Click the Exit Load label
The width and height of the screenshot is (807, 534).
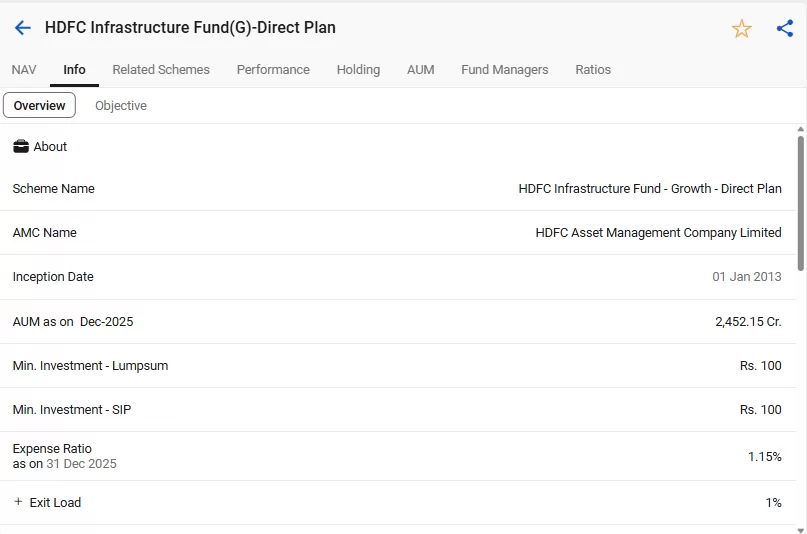[x=55, y=503]
